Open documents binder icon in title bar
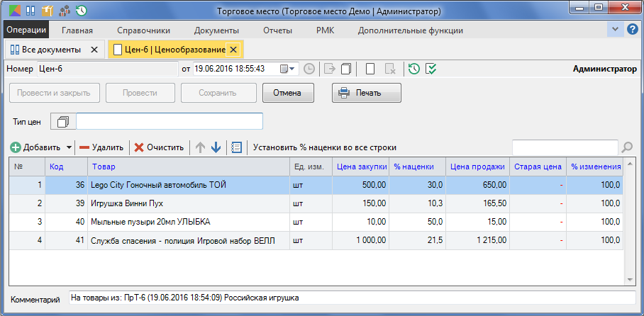 point(30,10)
